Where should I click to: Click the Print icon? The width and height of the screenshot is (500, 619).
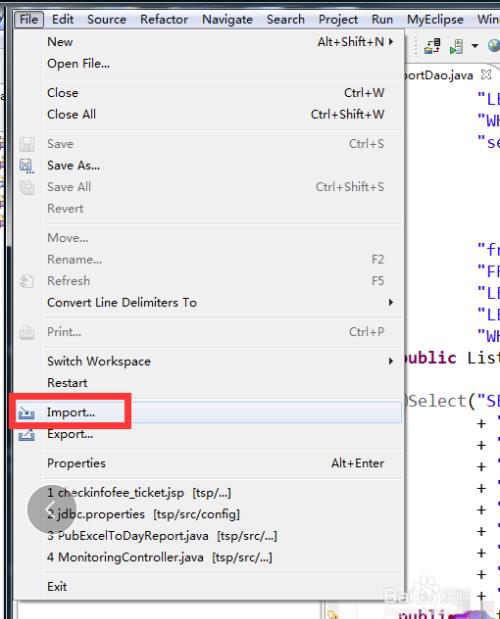click(26, 332)
